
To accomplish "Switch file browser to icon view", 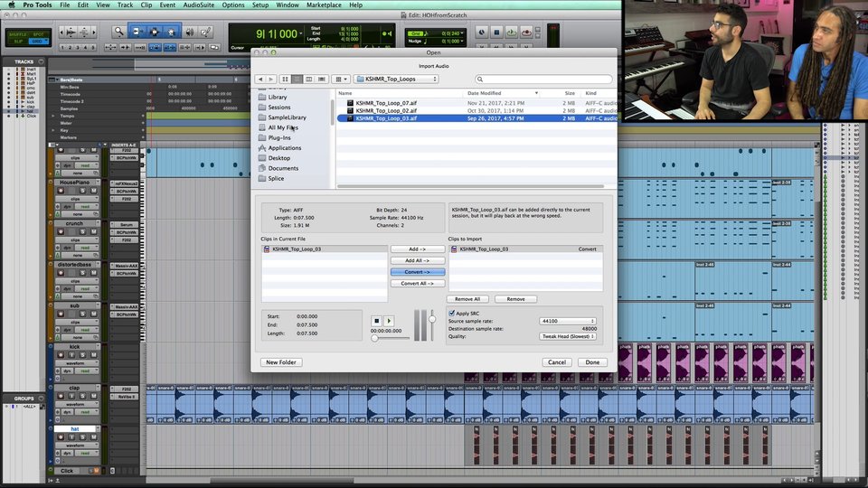I will (285, 80).
